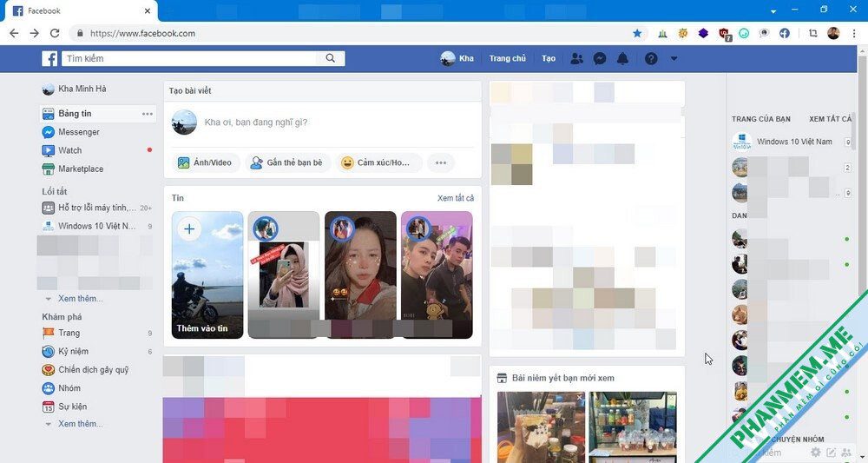Click the Bài niêm yết bạn mới xem heading
Viewport: 868px width, 463px height.
click(563, 378)
